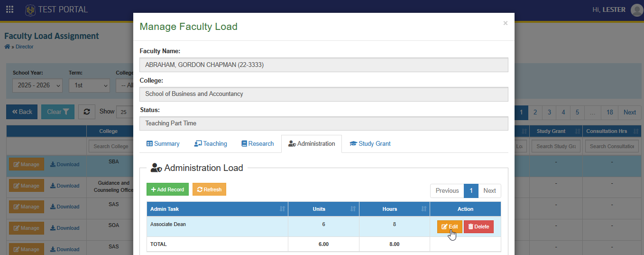The image size is (644, 255).
Task: Sort the Study Grant column in background table
Action: pyautogui.click(x=577, y=131)
